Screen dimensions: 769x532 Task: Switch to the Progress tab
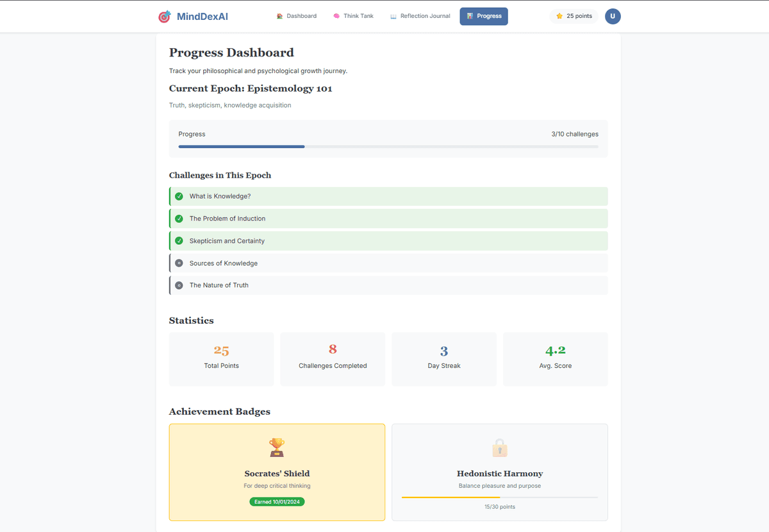(x=484, y=16)
